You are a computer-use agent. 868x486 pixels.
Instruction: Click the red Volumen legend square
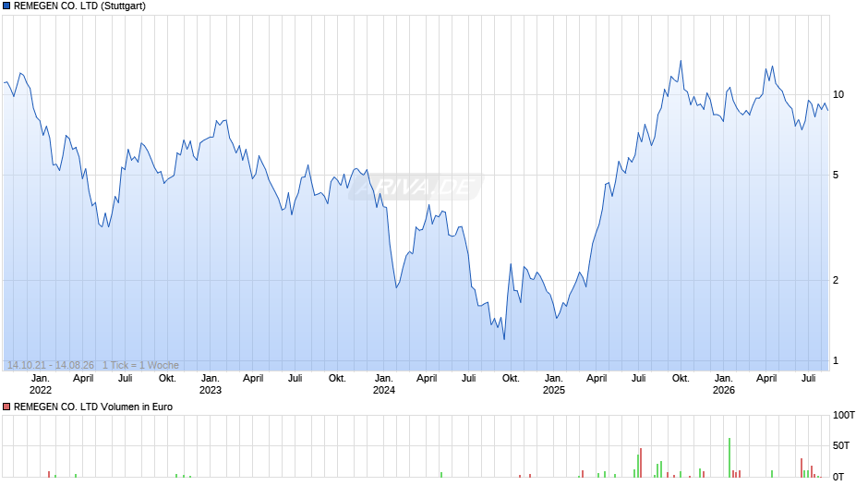(x=6, y=407)
